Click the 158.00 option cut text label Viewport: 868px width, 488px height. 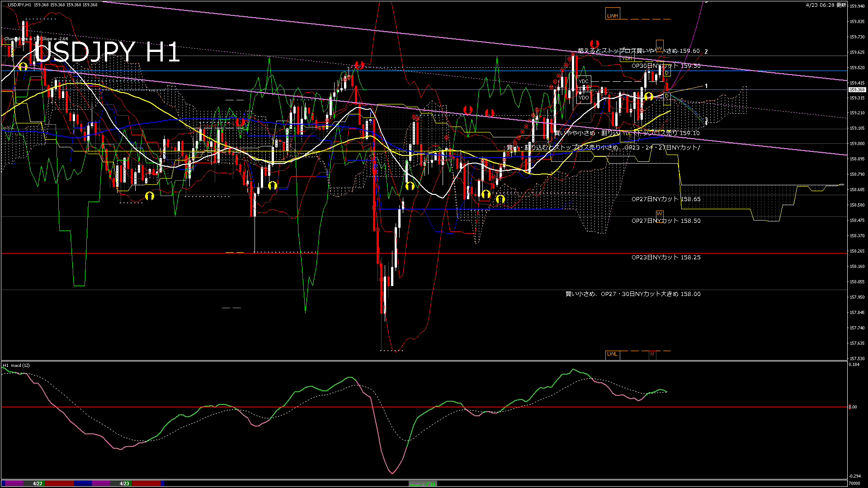click(x=633, y=294)
